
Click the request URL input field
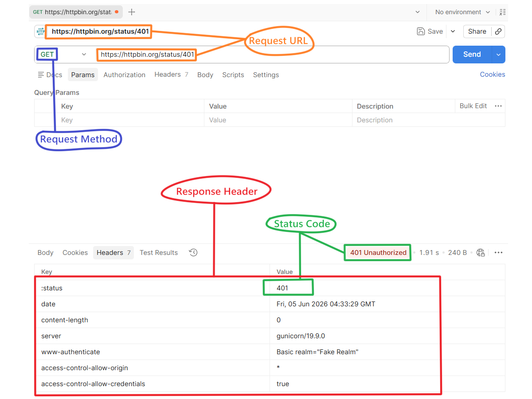click(272, 55)
